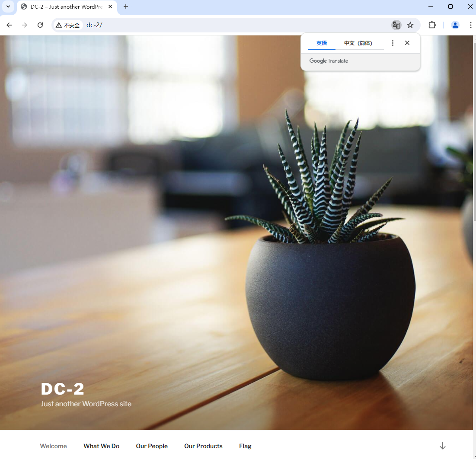476x459 pixels.
Task: Switch translate popup to 英语 tab
Action: [322, 43]
